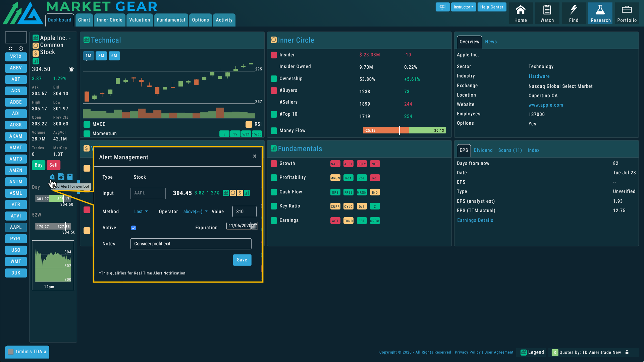Open the Dividend tab
Screen dimensions: 644x362
pyautogui.click(x=483, y=150)
